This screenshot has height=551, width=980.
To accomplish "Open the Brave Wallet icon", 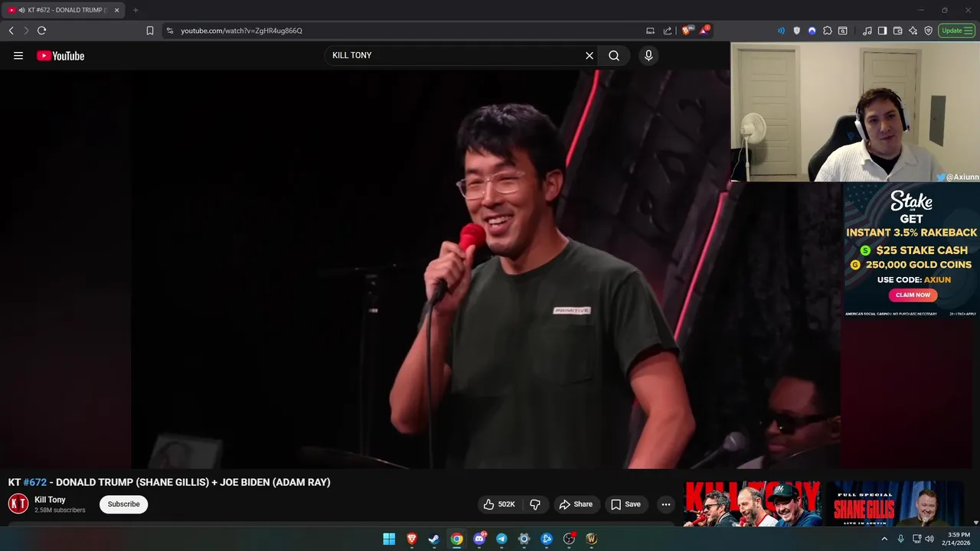I will (897, 31).
